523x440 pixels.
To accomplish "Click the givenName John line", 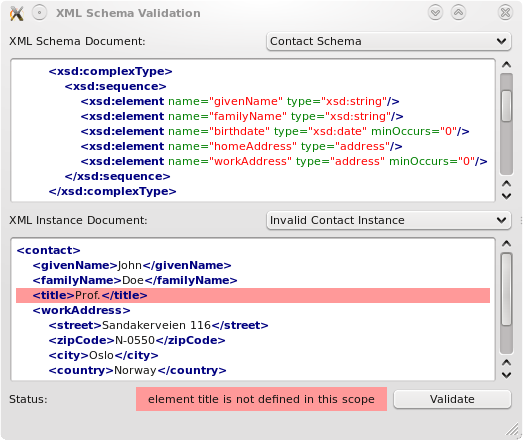I will (x=132, y=266).
